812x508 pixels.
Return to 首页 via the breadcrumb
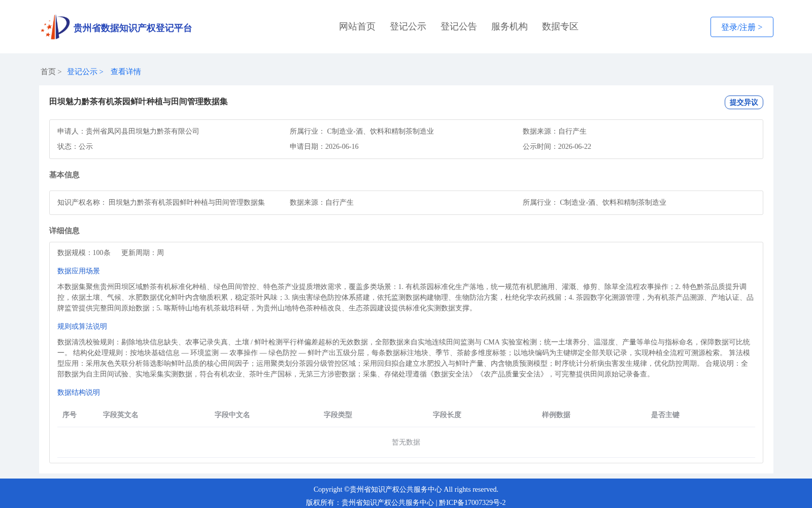tap(48, 72)
